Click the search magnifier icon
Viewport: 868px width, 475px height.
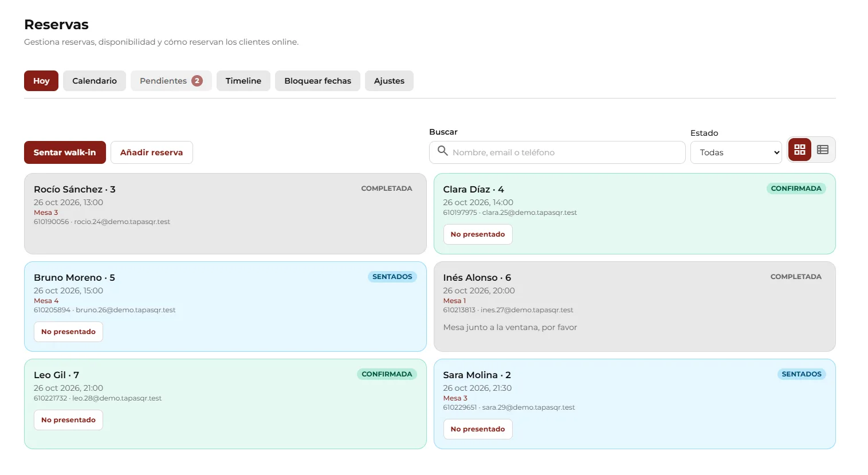click(x=442, y=151)
